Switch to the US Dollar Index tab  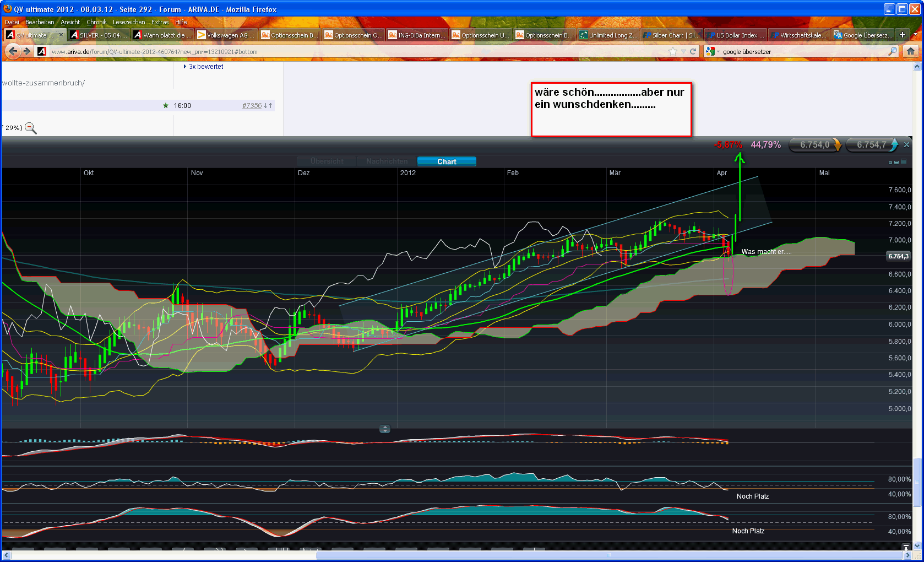pos(736,35)
